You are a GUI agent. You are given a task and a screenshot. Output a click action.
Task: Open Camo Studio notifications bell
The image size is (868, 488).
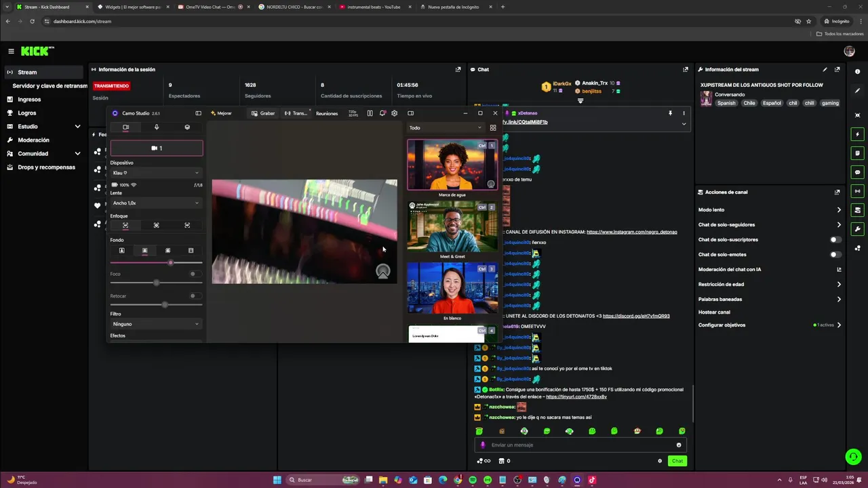tap(382, 113)
